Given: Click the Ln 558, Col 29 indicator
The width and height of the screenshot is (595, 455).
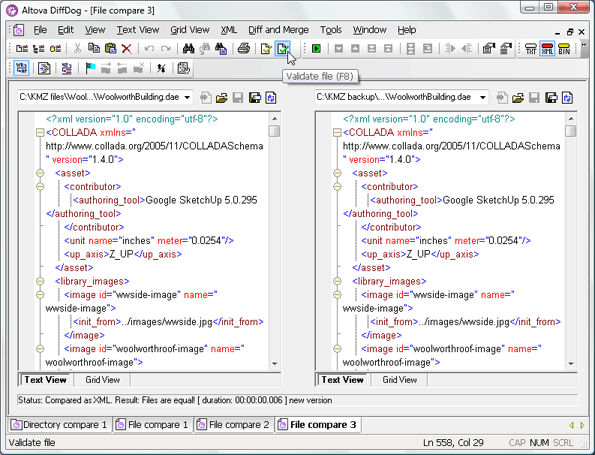Looking at the screenshot, I should [x=453, y=443].
